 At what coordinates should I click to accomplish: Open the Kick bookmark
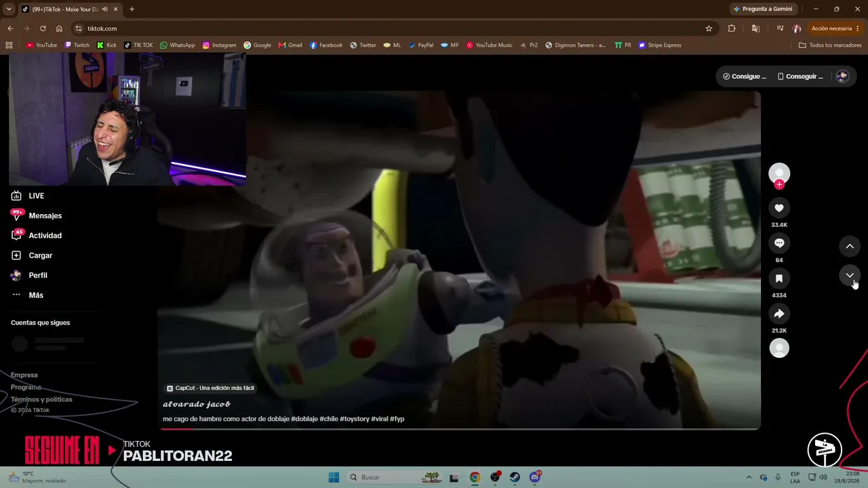click(x=106, y=45)
